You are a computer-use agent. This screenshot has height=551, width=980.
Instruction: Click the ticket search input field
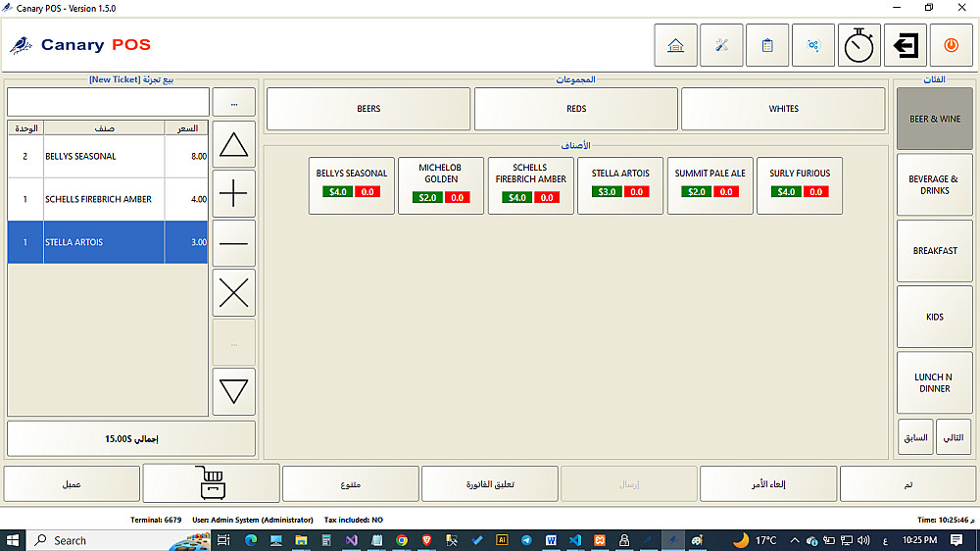108,102
